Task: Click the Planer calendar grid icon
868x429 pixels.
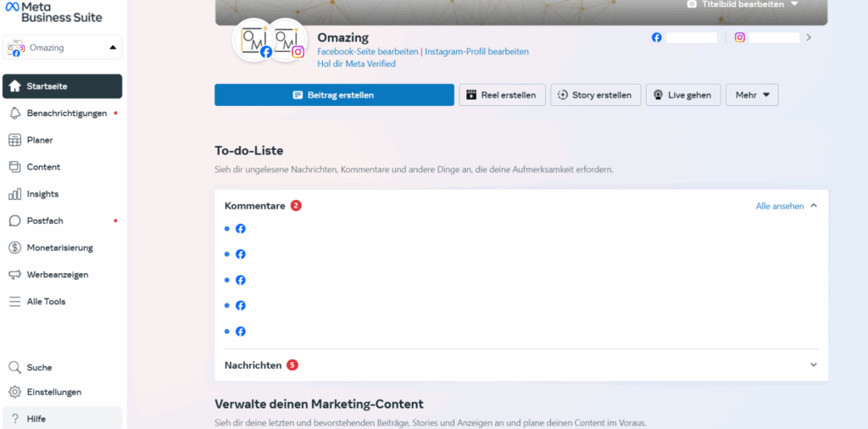Action: click(x=14, y=140)
